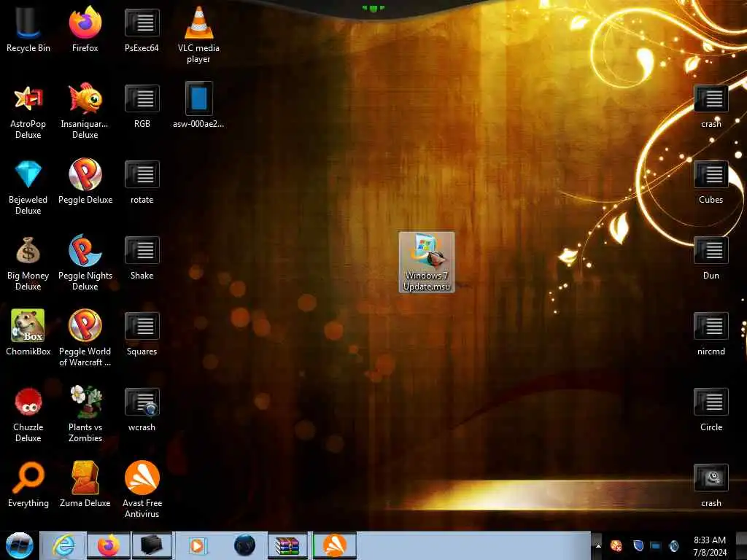Select the Circle desktop file
This screenshot has width=747, height=560.
711,409
